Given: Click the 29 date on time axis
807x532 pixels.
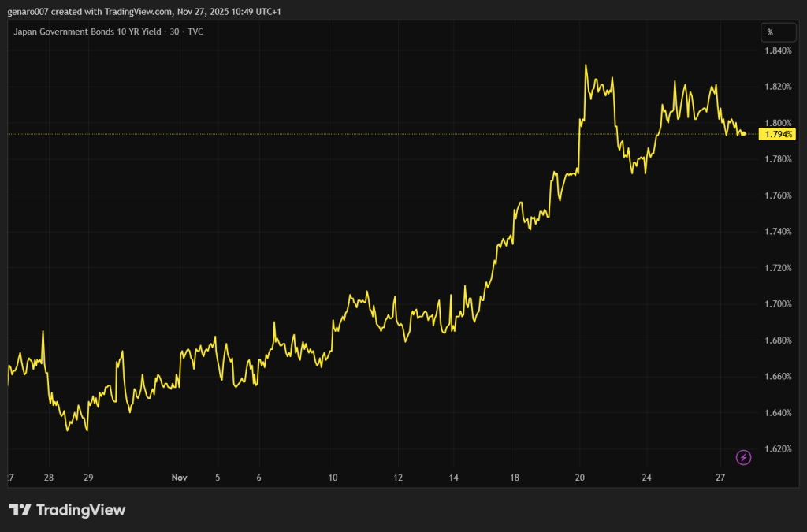Looking at the screenshot, I should coord(87,478).
